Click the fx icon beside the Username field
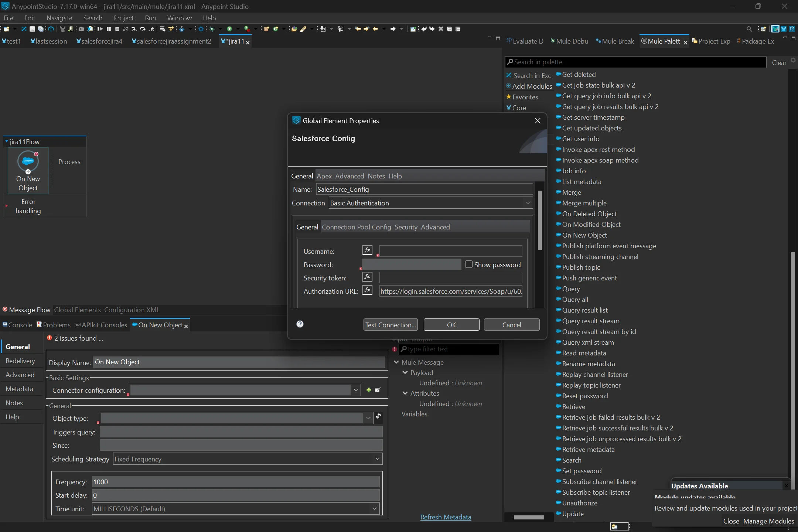The image size is (798, 532). coord(367,250)
